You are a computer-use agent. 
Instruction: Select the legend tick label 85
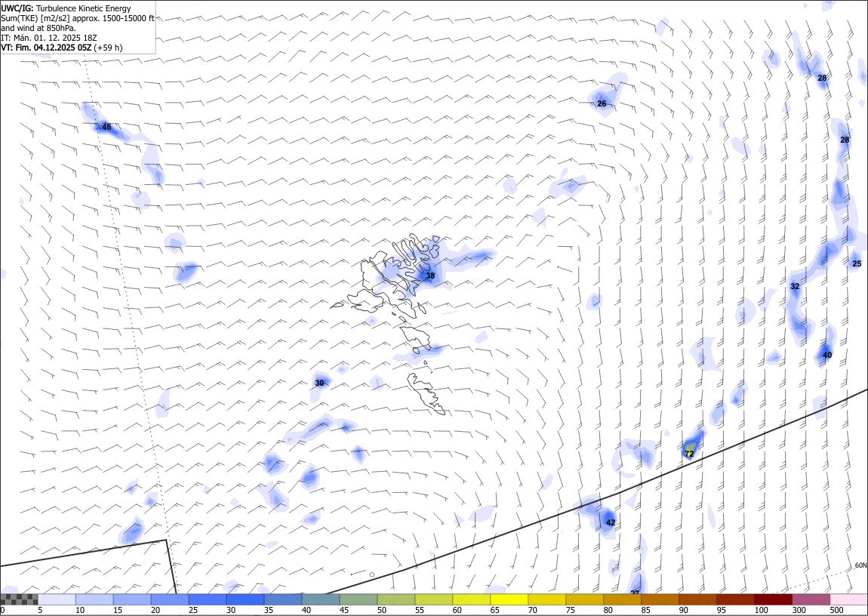(646, 610)
